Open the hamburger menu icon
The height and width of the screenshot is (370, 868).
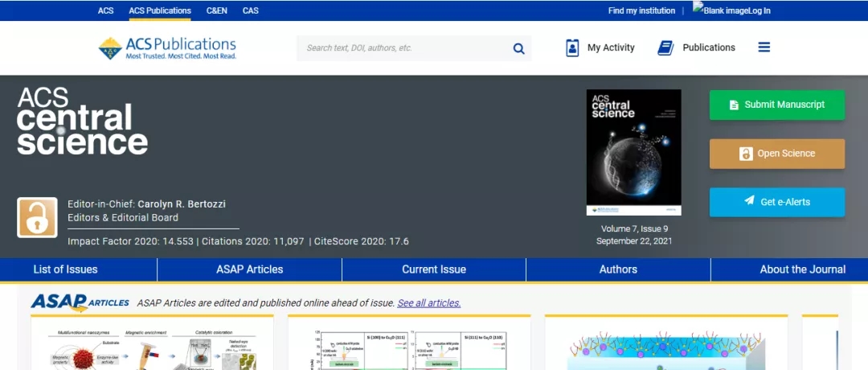pyautogui.click(x=764, y=47)
